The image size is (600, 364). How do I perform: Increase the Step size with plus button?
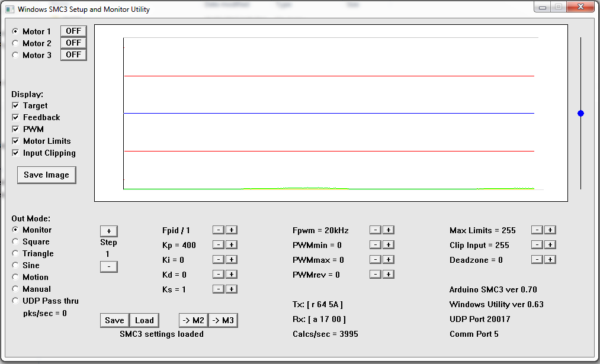[108, 231]
